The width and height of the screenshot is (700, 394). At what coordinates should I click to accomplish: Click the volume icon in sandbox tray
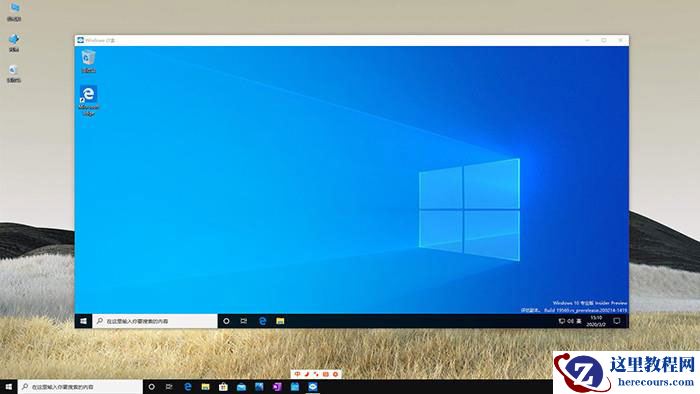click(570, 321)
